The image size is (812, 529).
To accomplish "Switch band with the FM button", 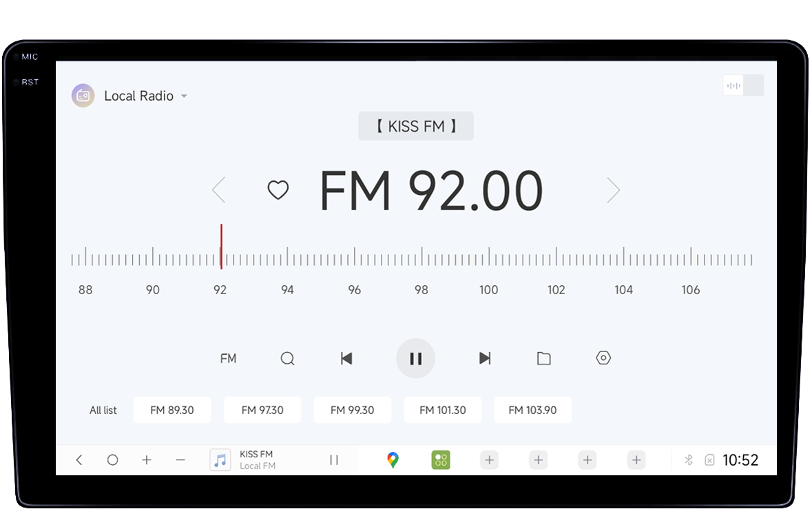I will point(229,359).
